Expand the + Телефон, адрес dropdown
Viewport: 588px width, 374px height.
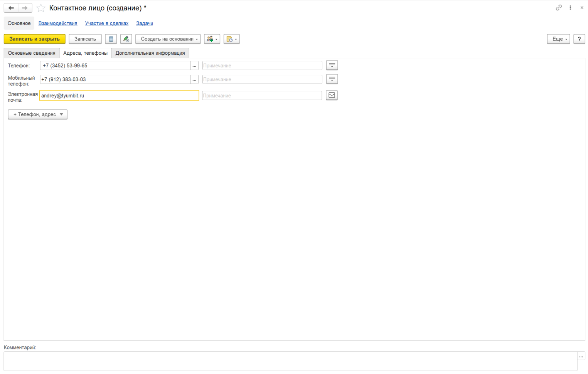pyautogui.click(x=38, y=114)
